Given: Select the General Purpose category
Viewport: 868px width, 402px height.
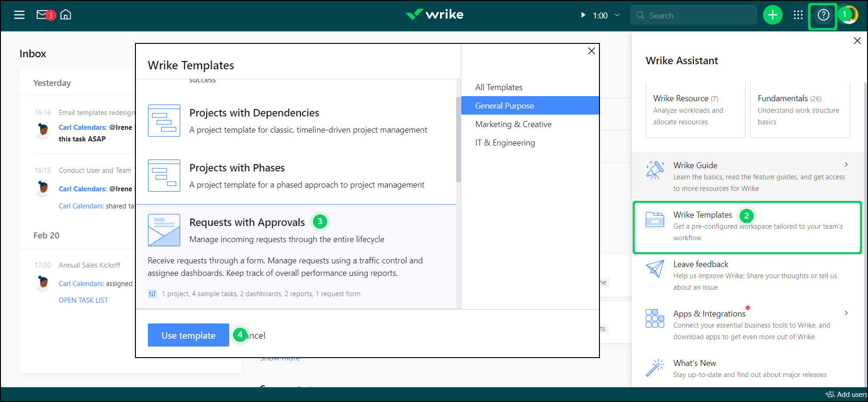Looking at the screenshot, I should pyautogui.click(x=530, y=106).
